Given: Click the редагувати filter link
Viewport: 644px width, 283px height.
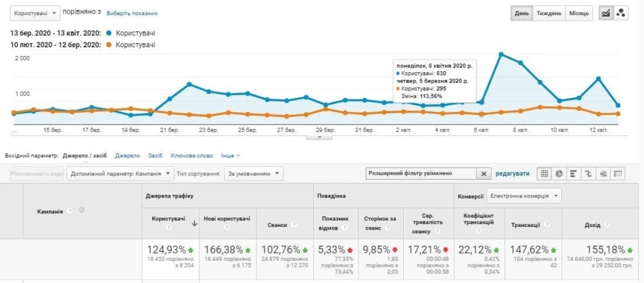Looking at the screenshot, I should click(513, 174).
